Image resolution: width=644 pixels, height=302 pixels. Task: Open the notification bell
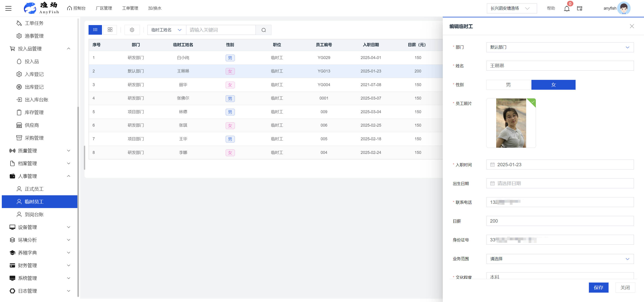(566, 9)
